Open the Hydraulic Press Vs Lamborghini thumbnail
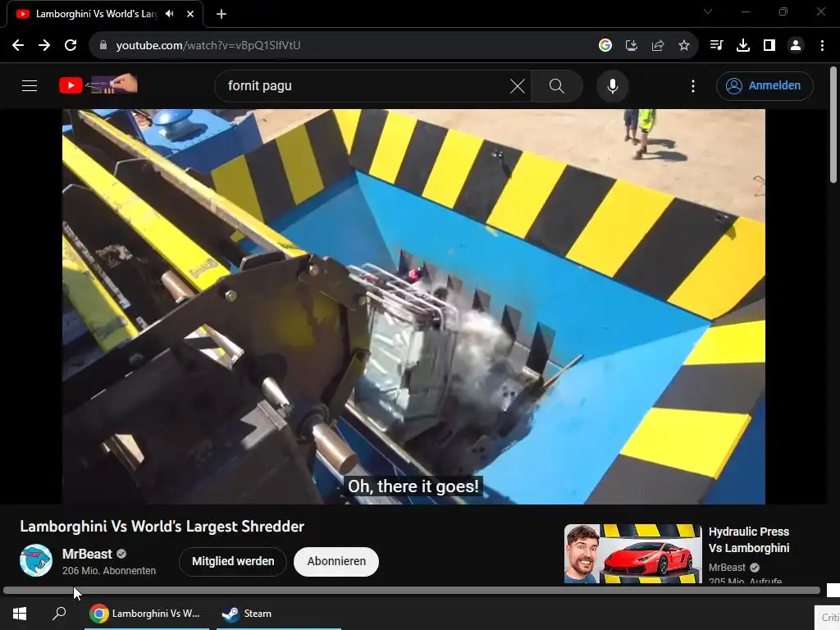 point(632,554)
